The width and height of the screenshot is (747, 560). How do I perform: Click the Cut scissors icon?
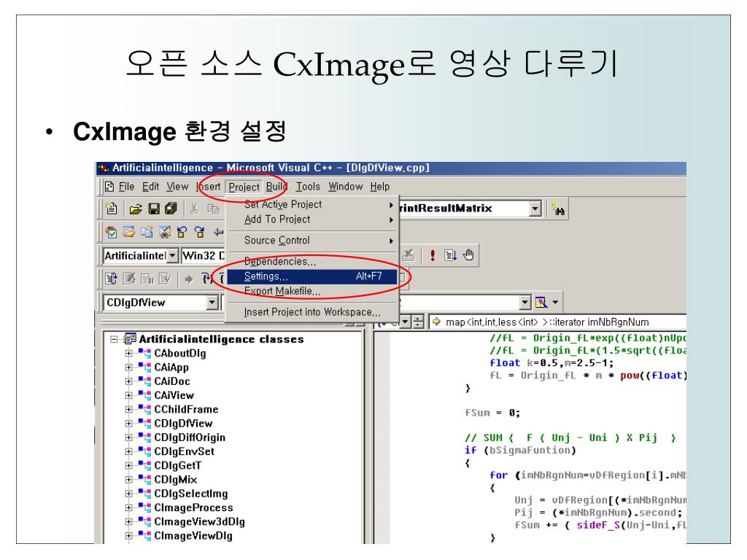pyautogui.click(x=194, y=209)
